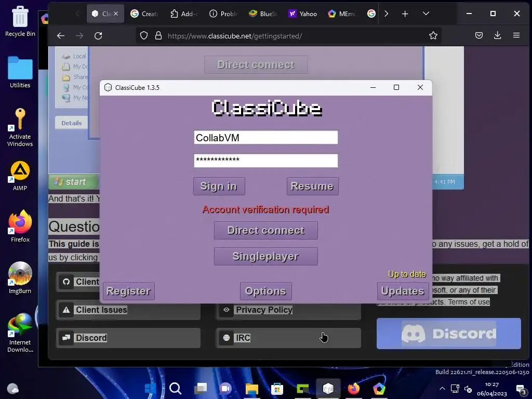Open the Client Issues link
Image resolution: width=532 pixels, height=399 pixels.
[128, 310]
